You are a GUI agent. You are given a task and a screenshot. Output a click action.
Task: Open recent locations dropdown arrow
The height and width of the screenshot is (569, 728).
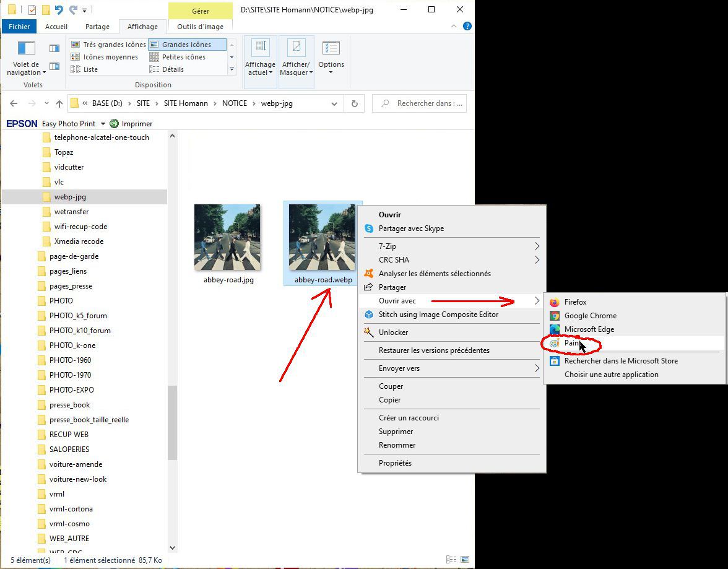click(46, 103)
